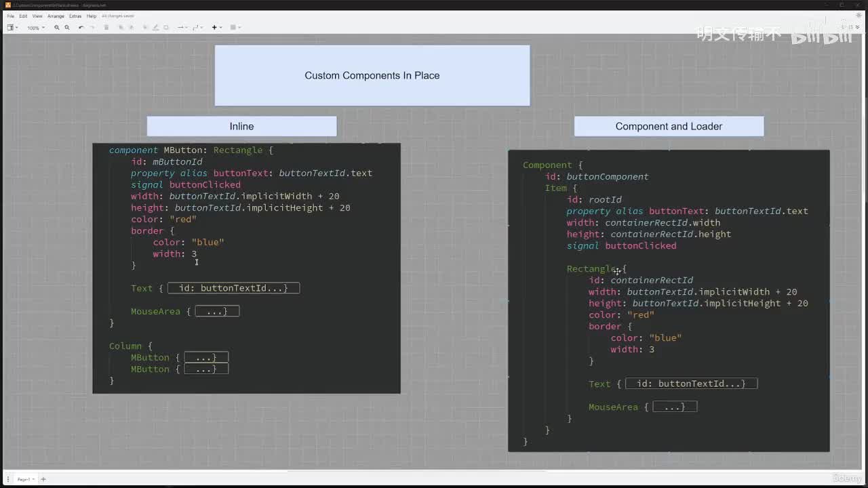The height and width of the screenshot is (488, 868).
Task: Open the Help menu
Action: click(92, 16)
